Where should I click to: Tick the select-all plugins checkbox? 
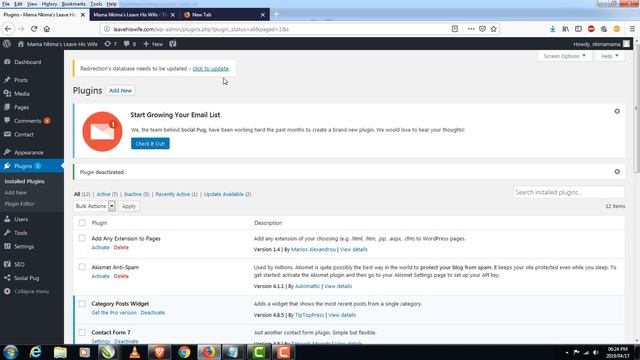click(x=82, y=222)
